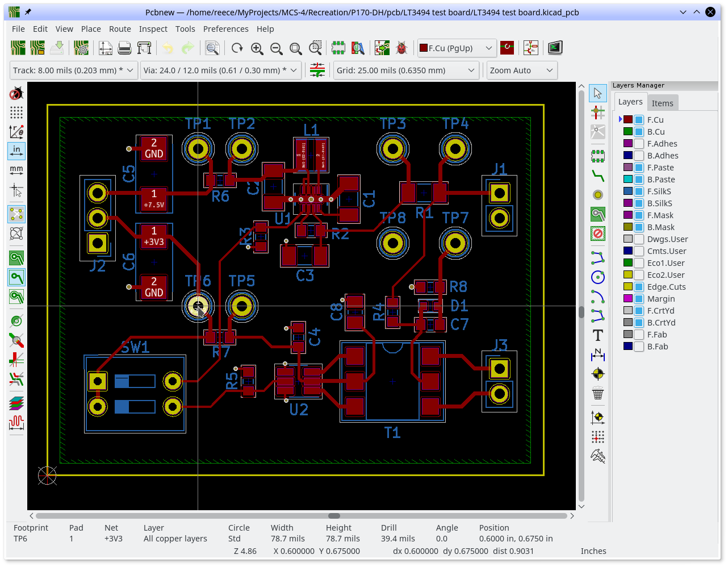The image size is (728, 567).
Task: Enable the F.Fab layer checkbox
Action: point(639,335)
